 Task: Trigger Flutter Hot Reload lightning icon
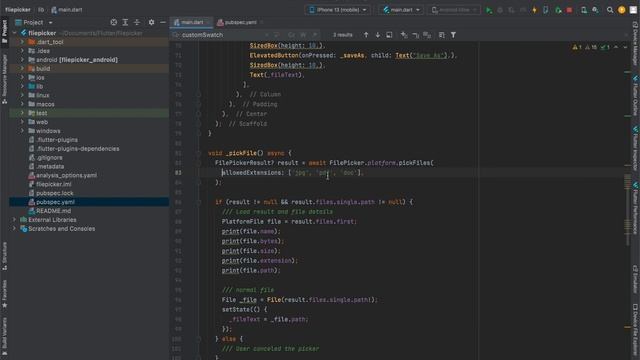click(x=534, y=10)
